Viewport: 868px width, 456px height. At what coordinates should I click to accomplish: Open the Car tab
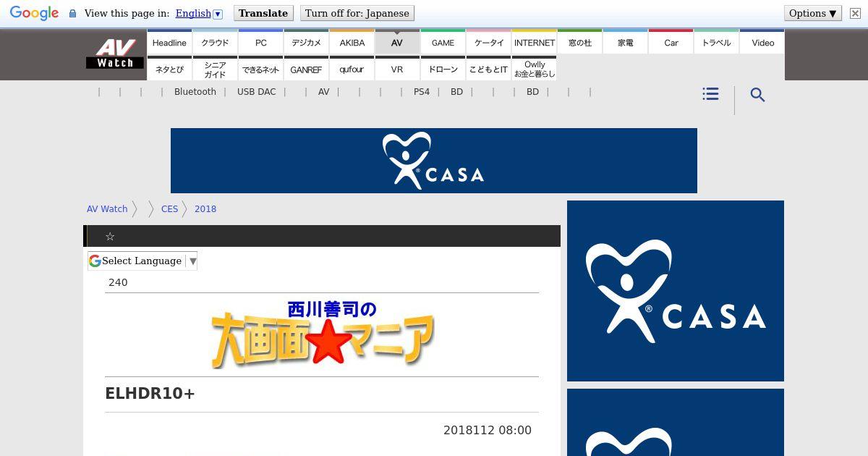point(671,42)
